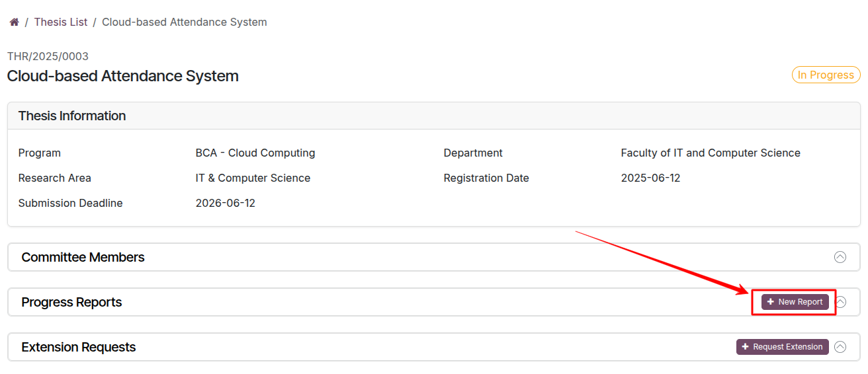Click the BCA - Cloud Computing program value
This screenshot has width=868, height=374.
click(255, 153)
